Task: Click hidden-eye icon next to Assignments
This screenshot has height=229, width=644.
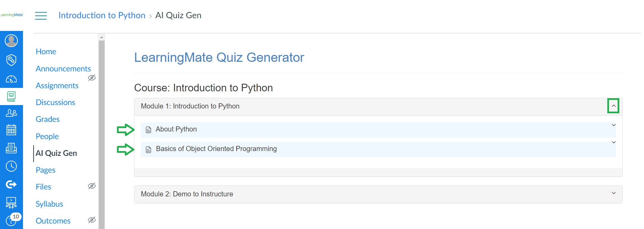Action: (92, 78)
